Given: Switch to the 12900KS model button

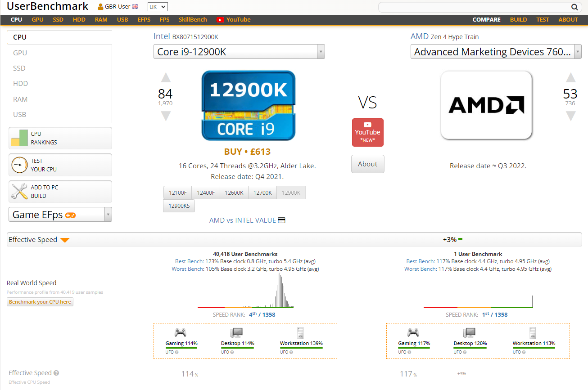Looking at the screenshot, I should [179, 206].
